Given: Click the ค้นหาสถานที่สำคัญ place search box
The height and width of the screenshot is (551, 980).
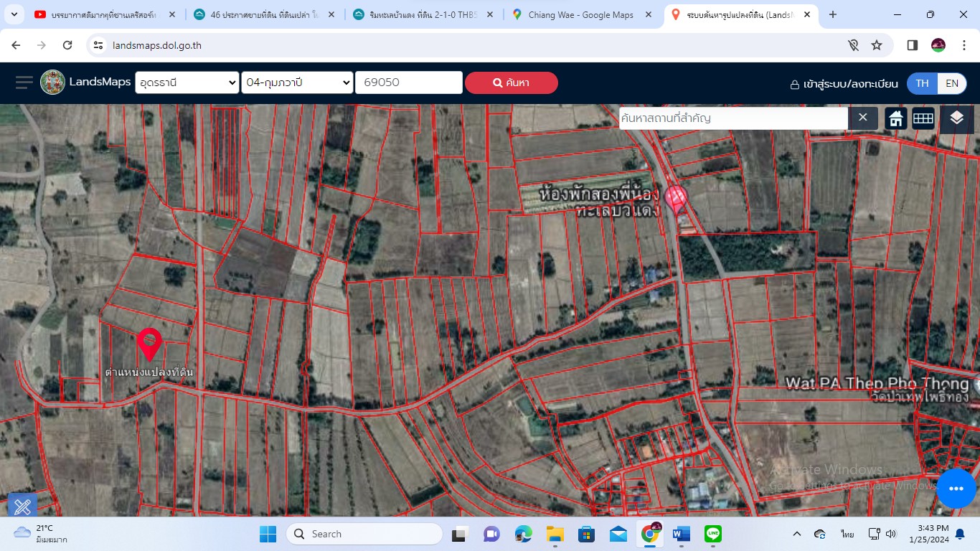Looking at the screenshot, I should point(733,118).
